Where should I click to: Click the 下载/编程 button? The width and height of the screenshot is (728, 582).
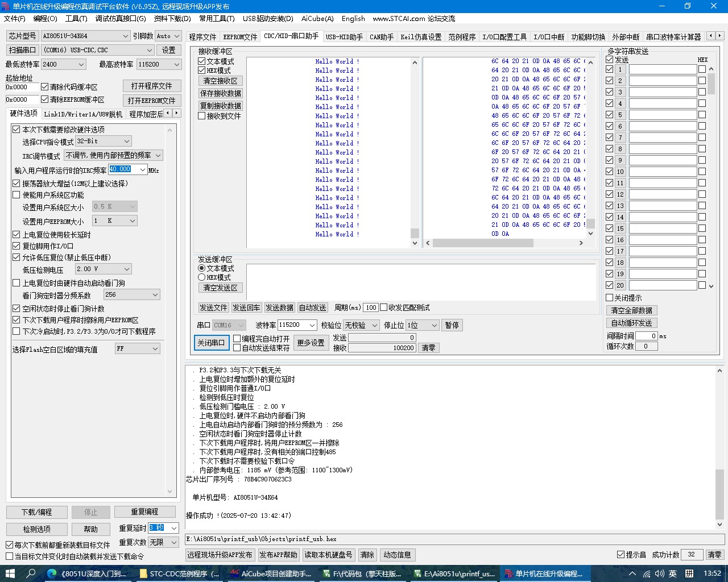[x=37, y=512]
